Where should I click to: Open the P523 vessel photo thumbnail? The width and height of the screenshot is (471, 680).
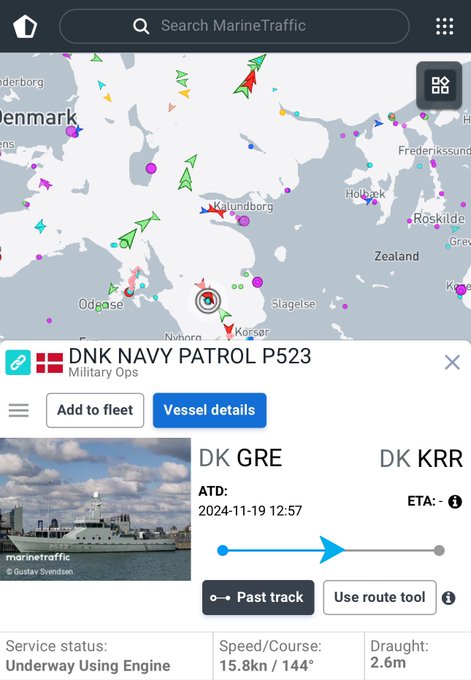pos(95,509)
